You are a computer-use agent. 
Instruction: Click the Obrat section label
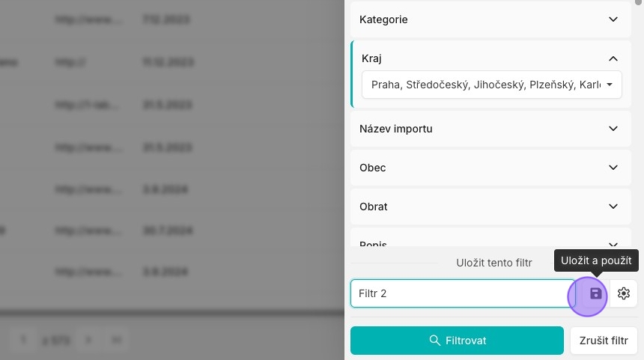coord(374,207)
